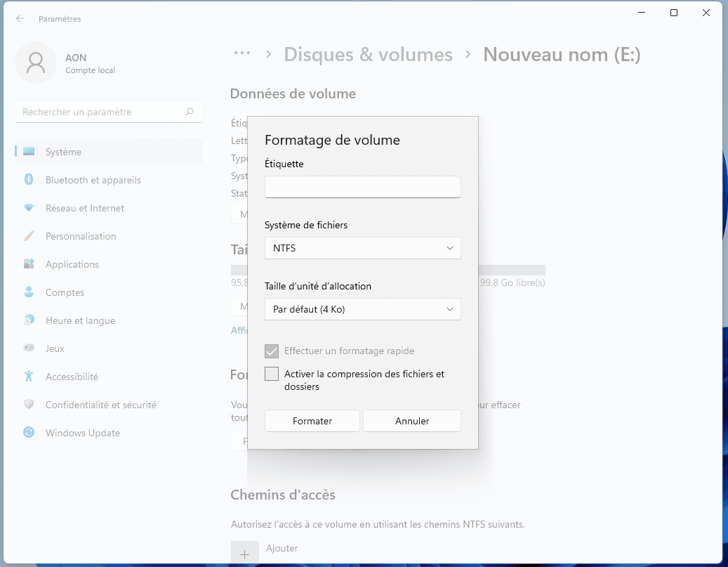Click the Heure et langue clock icon
This screenshot has width=728, height=567.
29,320
